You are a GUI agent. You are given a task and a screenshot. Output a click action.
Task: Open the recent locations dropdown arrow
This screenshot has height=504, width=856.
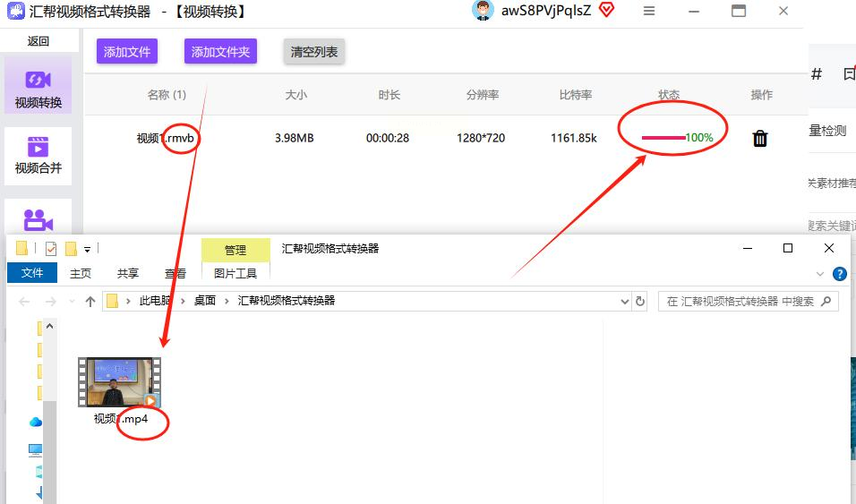click(x=72, y=302)
